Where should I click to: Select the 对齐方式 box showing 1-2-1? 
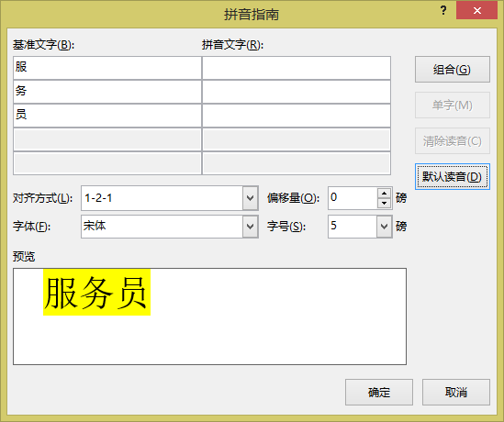click(x=162, y=198)
